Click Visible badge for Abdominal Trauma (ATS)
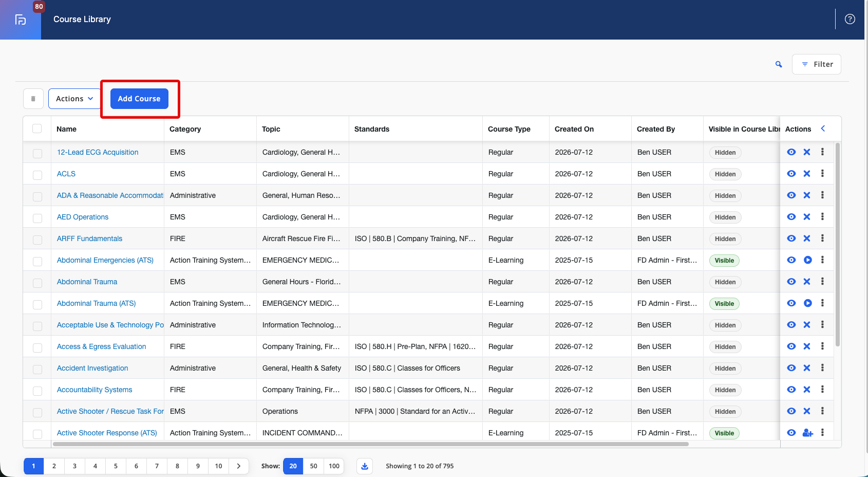 pos(724,304)
